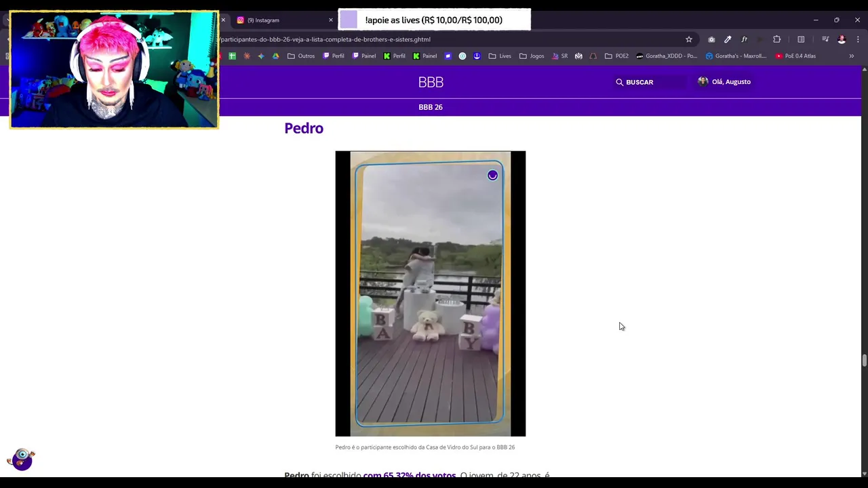868x488 pixels.
Task: Open the Jogos bookmarks folder
Action: [x=532, y=56]
